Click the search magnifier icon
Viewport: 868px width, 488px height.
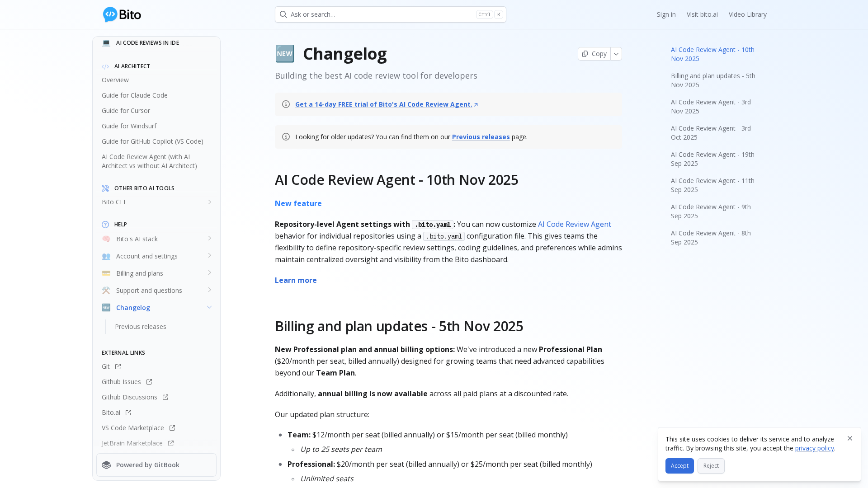(283, 14)
